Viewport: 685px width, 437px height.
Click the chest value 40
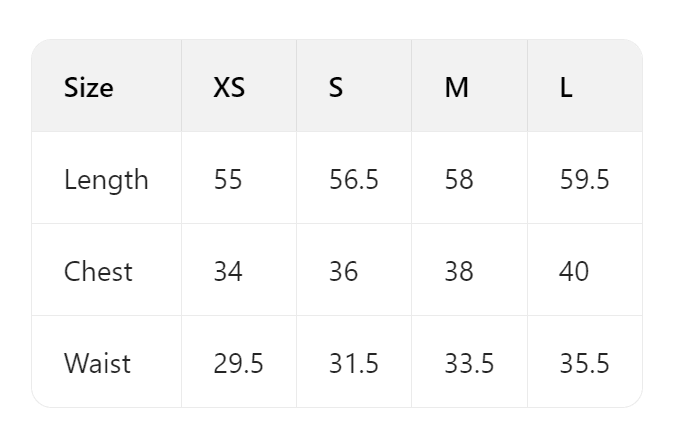click(x=574, y=271)
